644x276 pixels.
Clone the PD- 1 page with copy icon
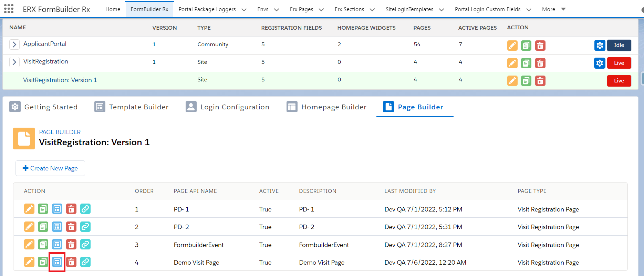point(43,209)
